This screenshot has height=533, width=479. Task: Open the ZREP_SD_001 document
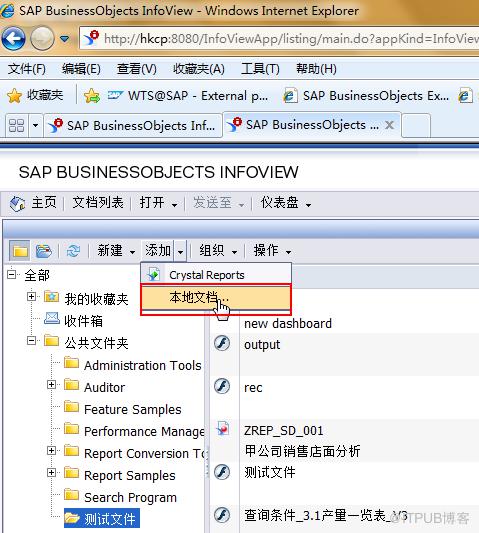point(284,431)
